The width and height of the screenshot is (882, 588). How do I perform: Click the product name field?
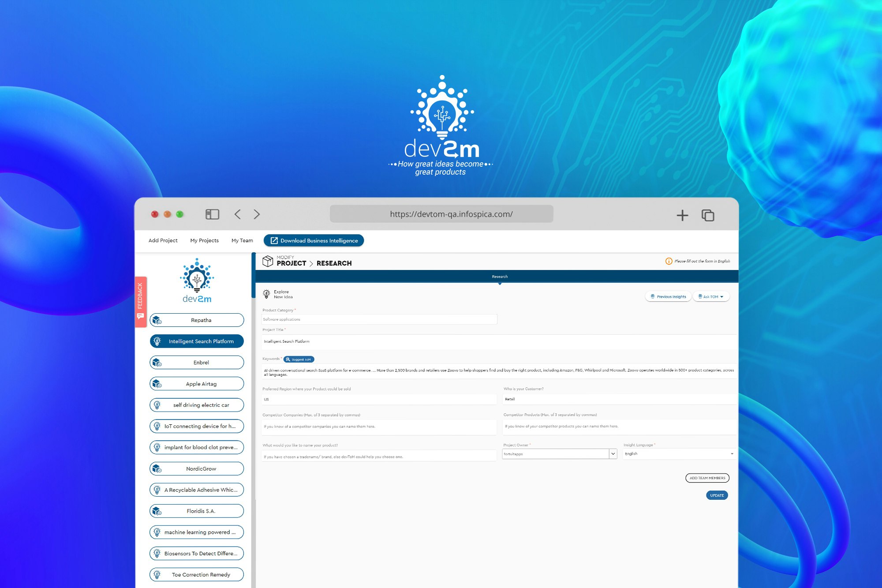point(379,457)
